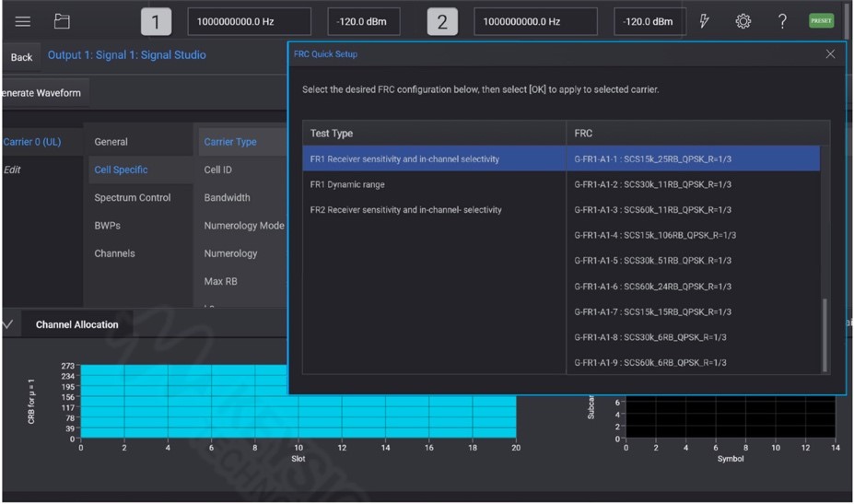The image size is (854, 504).
Task: Select FR1 Receiver sensitivity and in-channel selectivity
Action: (434, 158)
